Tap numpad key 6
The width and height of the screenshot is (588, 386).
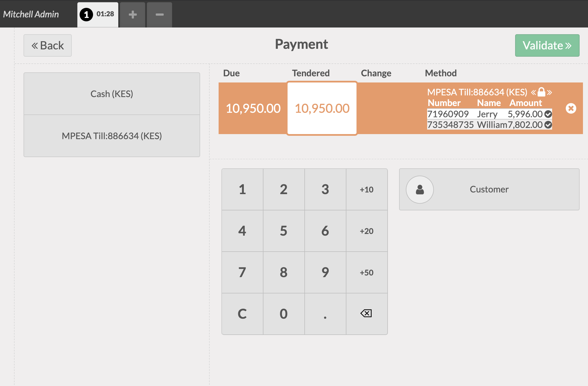pos(325,231)
